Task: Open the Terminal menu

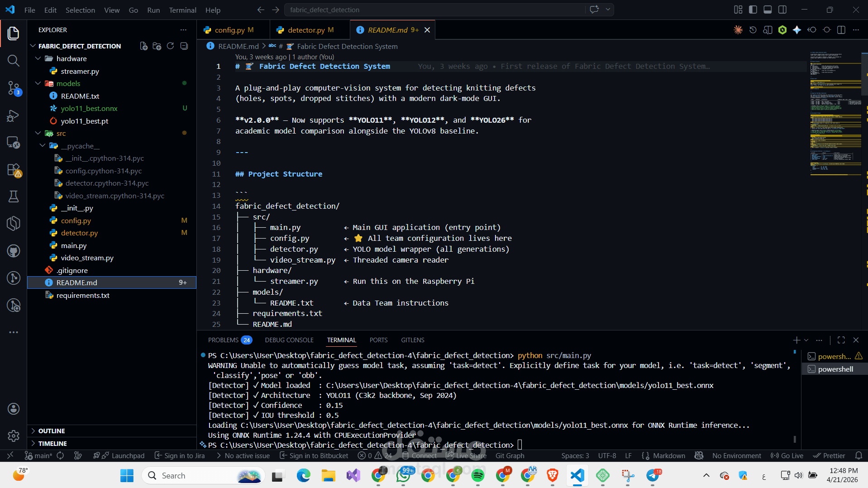Action: pos(182,10)
